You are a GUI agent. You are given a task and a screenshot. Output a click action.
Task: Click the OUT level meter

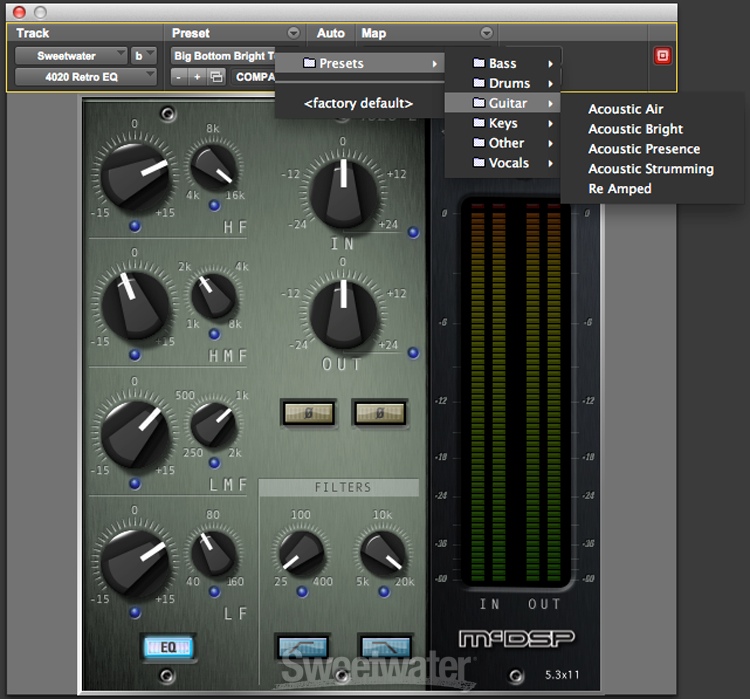point(543,391)
